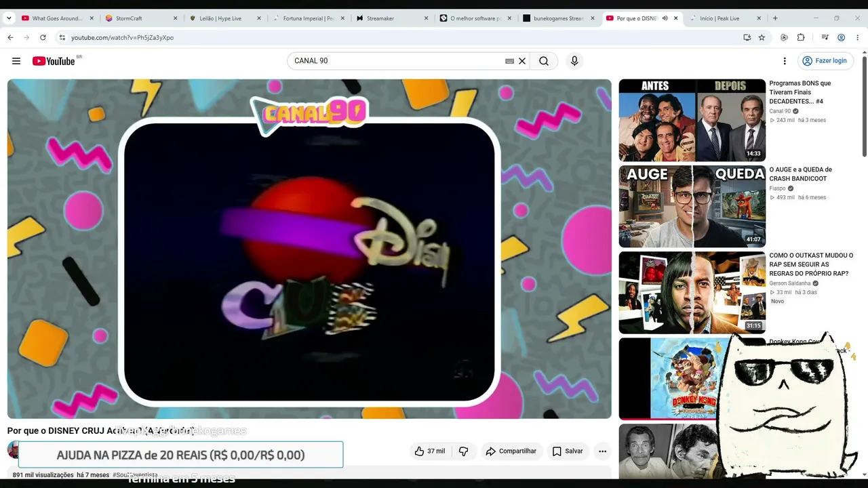Play the Disney CRUJ video in the player
Screen dimensions: 868x488
pyautogui.click(x=309, y=249)
